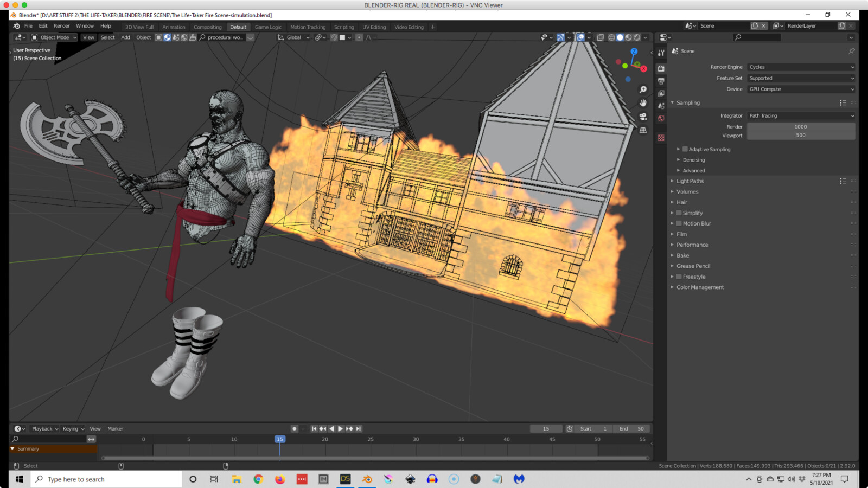The height and width of the screenshot is (488, 868).
Task: Play the animation forward
Action: point(340,429)
